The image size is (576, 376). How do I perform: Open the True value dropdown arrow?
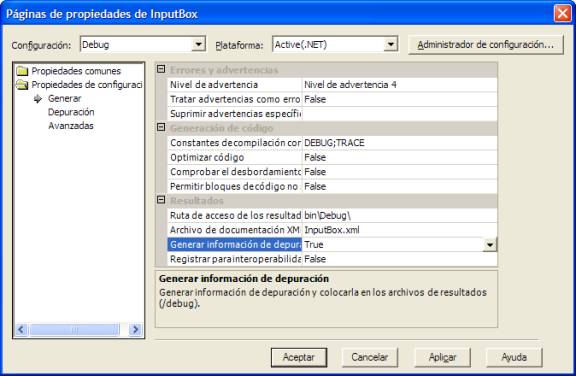point(490,245)
